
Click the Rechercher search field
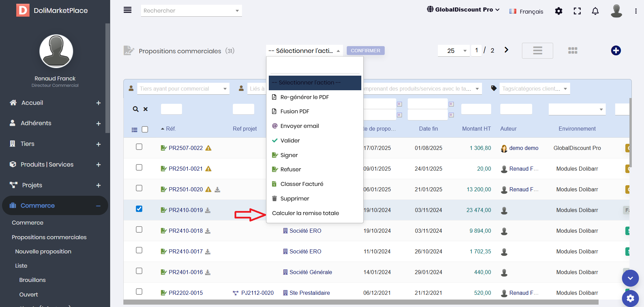[x=191, y=11]
